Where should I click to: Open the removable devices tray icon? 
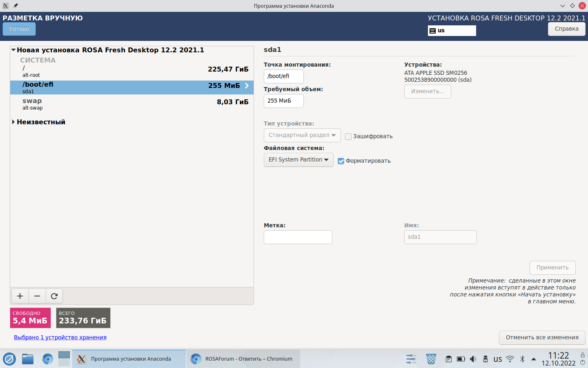(x=485, y=359)
